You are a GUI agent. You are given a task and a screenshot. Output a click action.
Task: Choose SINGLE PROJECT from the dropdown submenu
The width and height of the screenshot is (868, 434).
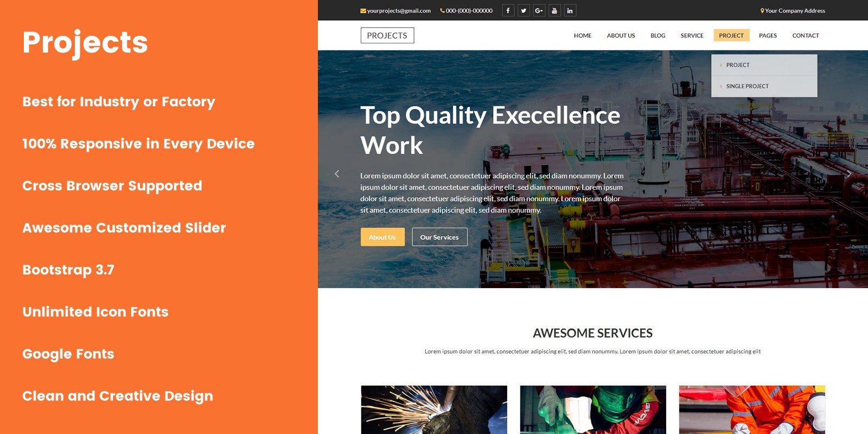(764, 86)
